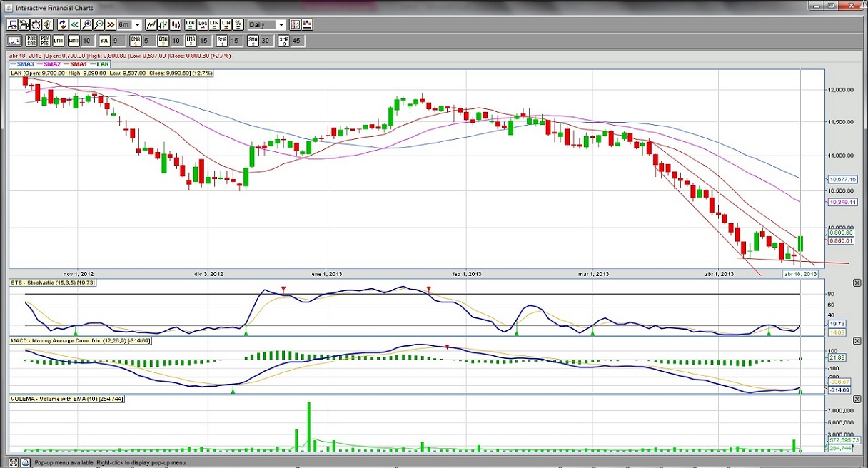The height and width of the screenshot is (468, 868).
Task: Open the Daily interval dropdown
Action: (281, 25)
